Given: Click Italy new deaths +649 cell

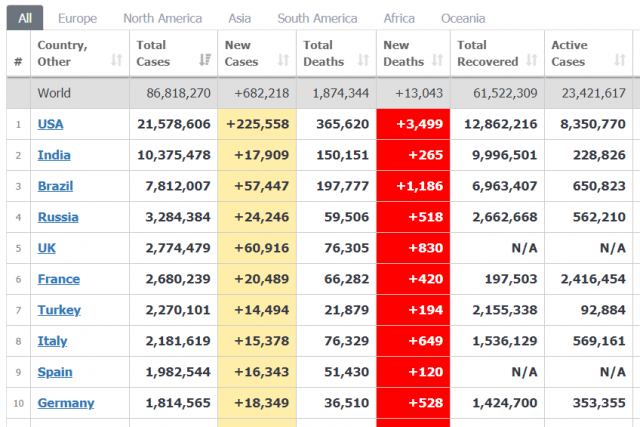Looking at the screenshot, I should click(x=413, y=341).
